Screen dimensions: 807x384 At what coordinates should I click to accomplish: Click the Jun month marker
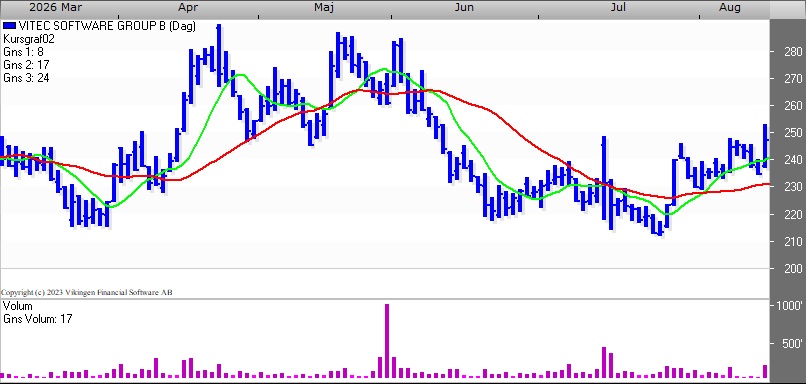(x=464, y=7)
